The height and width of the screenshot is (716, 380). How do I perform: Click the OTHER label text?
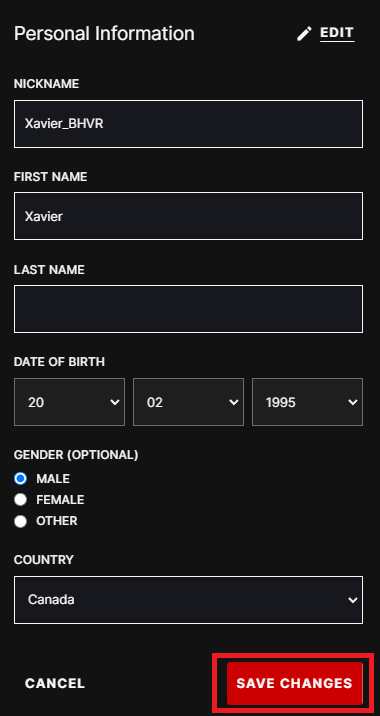point(57,521)
